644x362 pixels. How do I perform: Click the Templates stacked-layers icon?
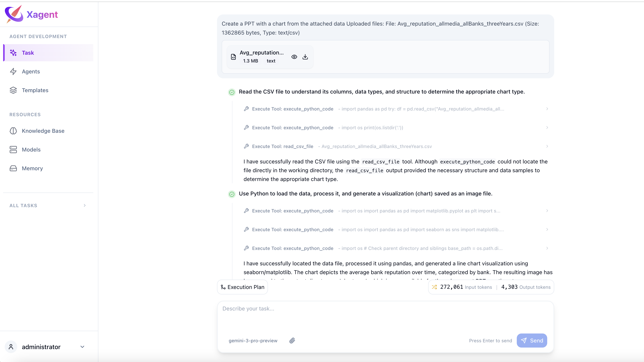(13, 90)
